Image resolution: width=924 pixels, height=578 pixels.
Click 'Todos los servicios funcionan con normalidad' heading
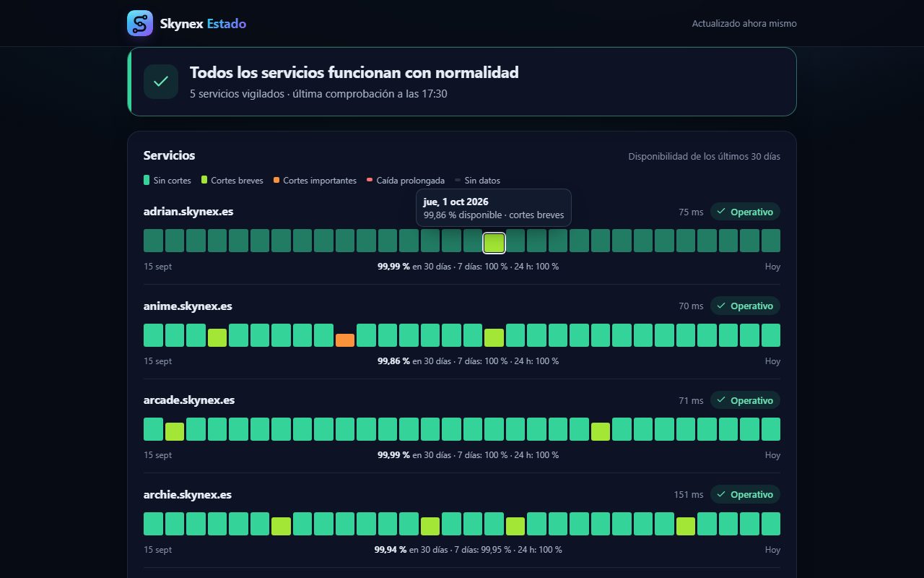pos(354,72)
